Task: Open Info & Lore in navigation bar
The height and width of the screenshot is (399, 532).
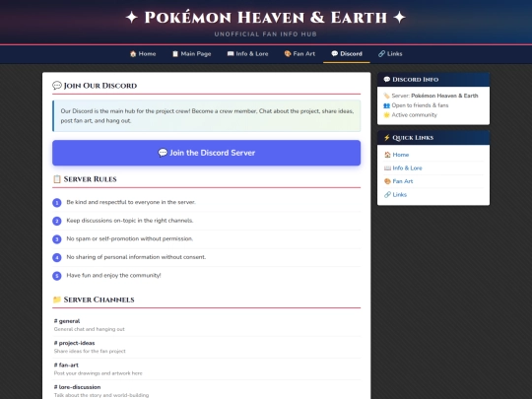Action: (x=247, y=53)
